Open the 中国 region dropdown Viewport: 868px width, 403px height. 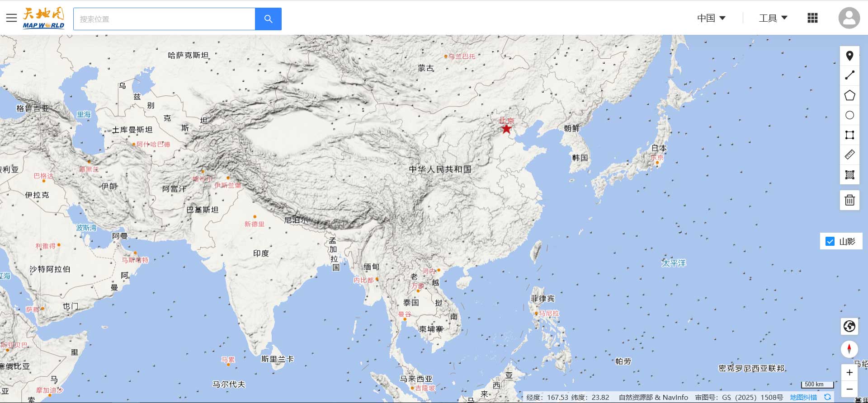pyautogui.click(x=711, y=18)
